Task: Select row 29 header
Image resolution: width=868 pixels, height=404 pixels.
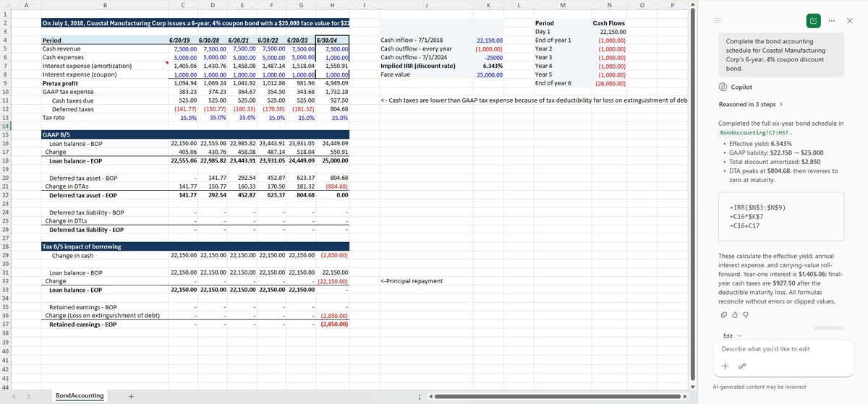Action: click(x=5, y=256)
